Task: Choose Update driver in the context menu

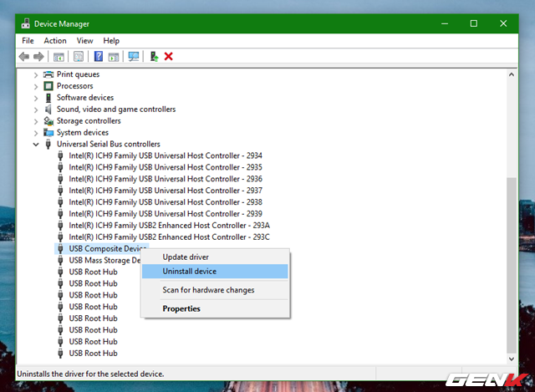Action: 186,257
